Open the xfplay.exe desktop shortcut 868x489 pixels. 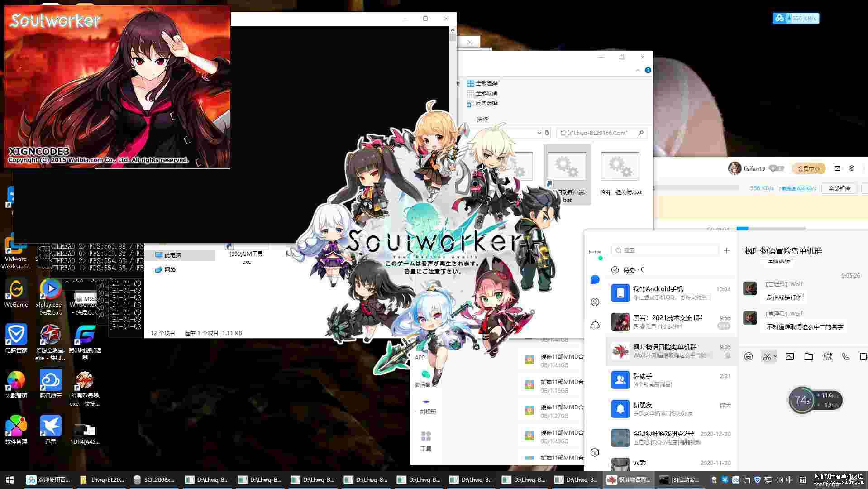pos(50,297)
